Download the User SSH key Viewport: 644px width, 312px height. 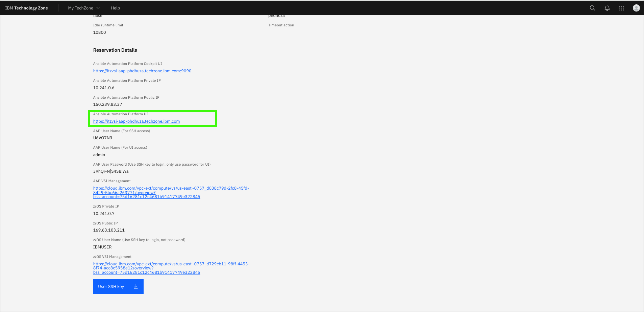tap(118, 286)
